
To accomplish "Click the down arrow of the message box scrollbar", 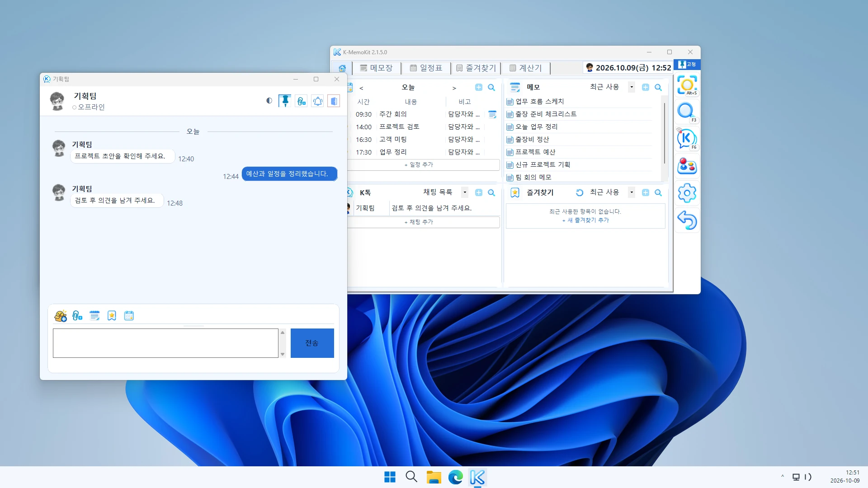I will (283, 354).
